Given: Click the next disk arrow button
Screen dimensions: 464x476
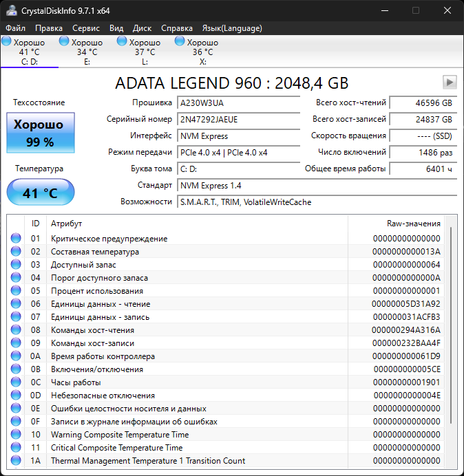Looking at the screenshot, I should pyautogui.click(x=450, y=83).
